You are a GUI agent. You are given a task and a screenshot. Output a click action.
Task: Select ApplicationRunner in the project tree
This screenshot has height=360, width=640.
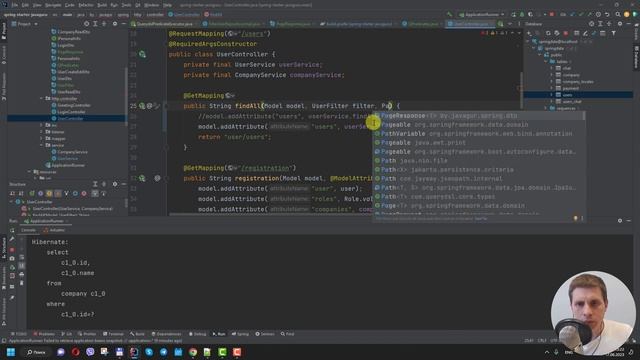click(65, 165)
